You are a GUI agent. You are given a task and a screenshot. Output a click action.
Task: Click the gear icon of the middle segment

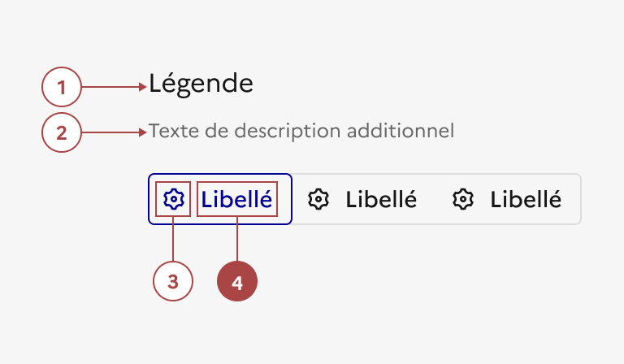point(319,199)
